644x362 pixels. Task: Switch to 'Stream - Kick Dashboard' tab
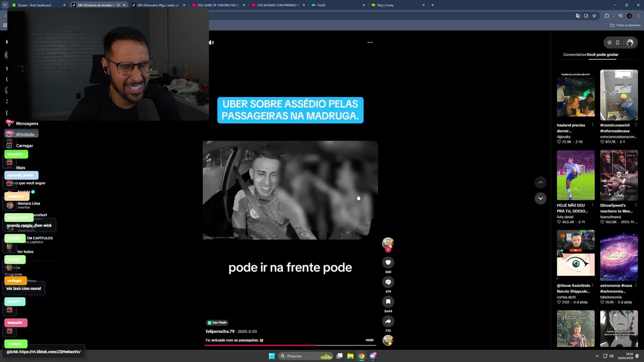pos(38,5)
